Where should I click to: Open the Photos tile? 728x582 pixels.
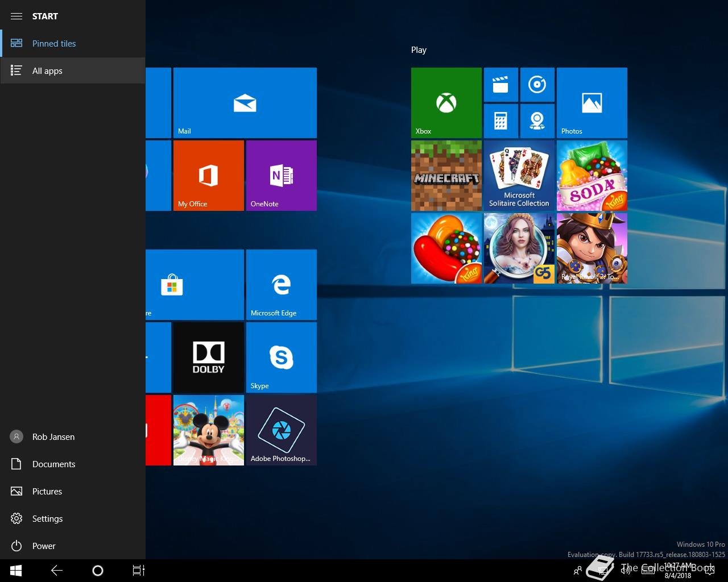click(x=592, y=103)
